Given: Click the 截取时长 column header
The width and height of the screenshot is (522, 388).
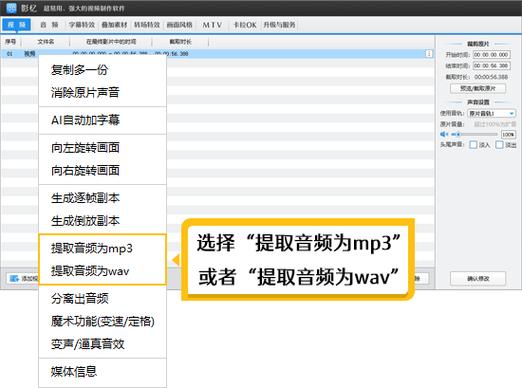Looking at the screenshot, I should [x=180, y=42].
